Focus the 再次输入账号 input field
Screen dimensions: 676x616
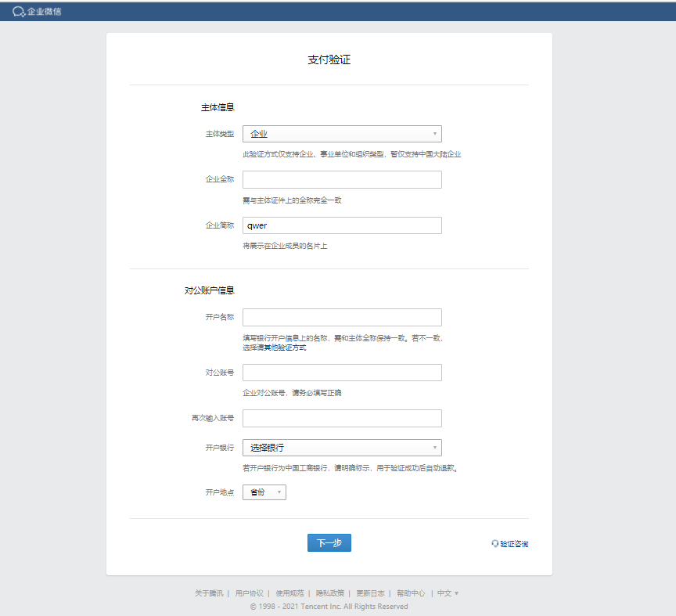(342, 419)
